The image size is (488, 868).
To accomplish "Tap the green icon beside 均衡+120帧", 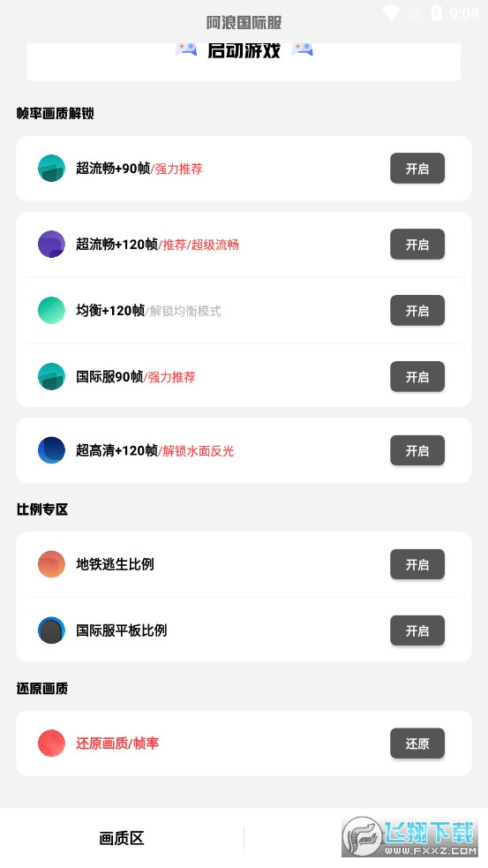I will 51,310.
